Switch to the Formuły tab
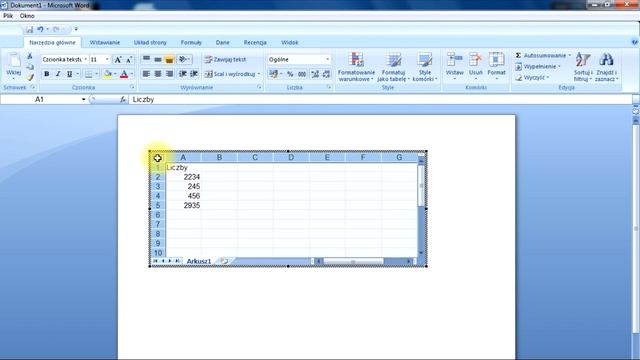The height and width of the screenshot is (360, 640). point(191,42)
